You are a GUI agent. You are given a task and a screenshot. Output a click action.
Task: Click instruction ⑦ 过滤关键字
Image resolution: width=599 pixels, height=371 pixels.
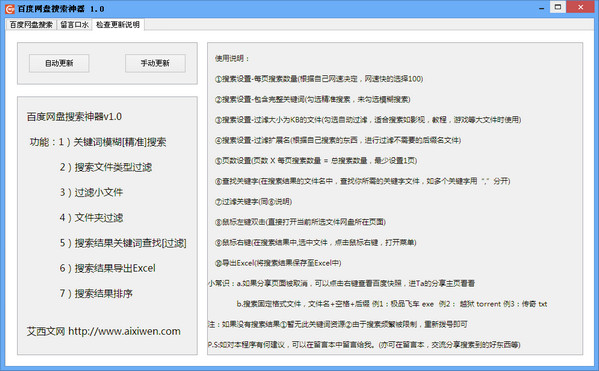point(253,201)
